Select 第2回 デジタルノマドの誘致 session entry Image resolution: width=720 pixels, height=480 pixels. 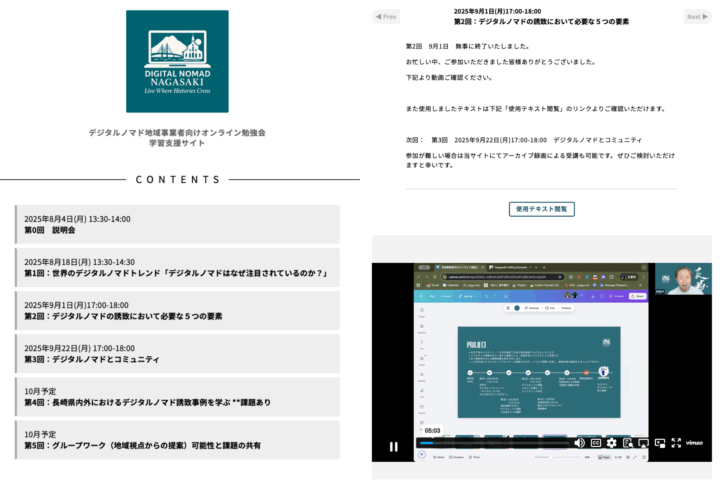[x=177, y=311]
